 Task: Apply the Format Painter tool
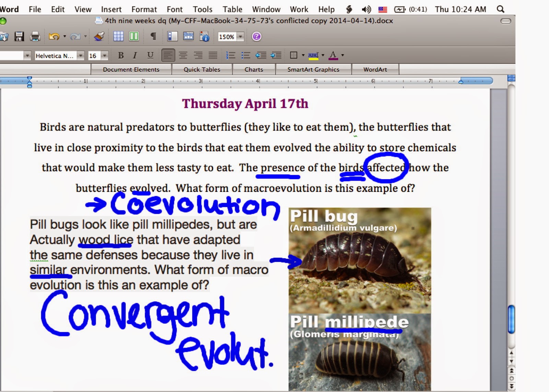click(98, 36)
